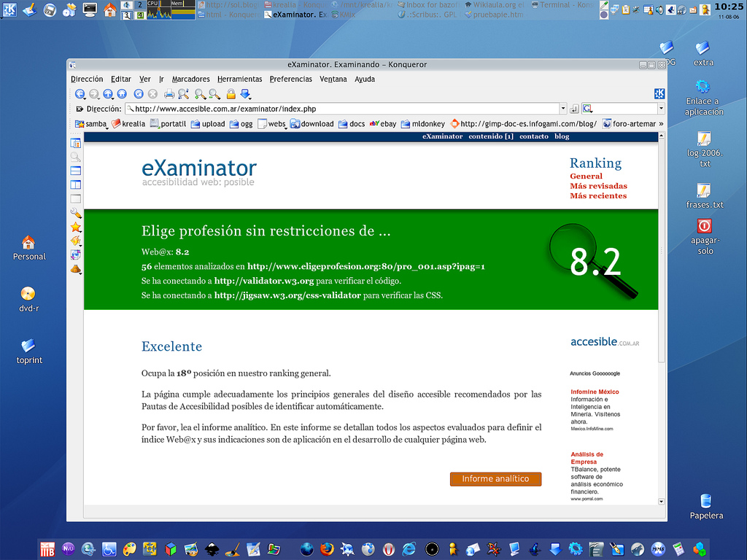The image size is (747, 560).
Task: Open the sidebar bell-shaped services icon
Action: click(x=76, y=270)
